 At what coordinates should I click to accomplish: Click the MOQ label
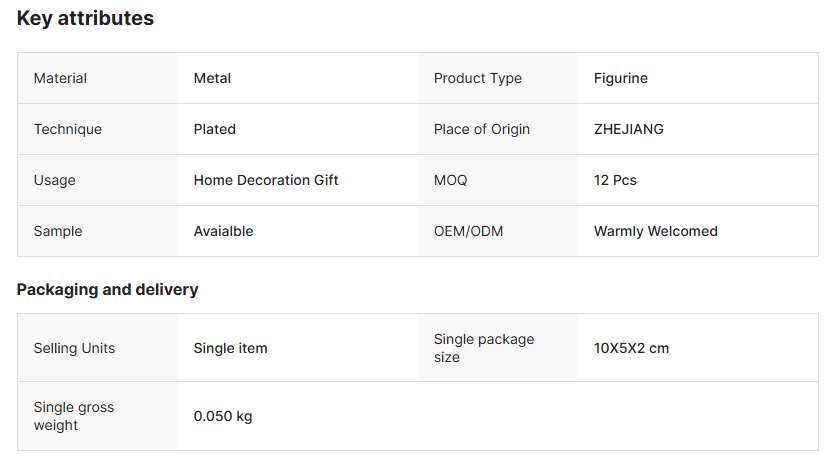pos(450,180)
